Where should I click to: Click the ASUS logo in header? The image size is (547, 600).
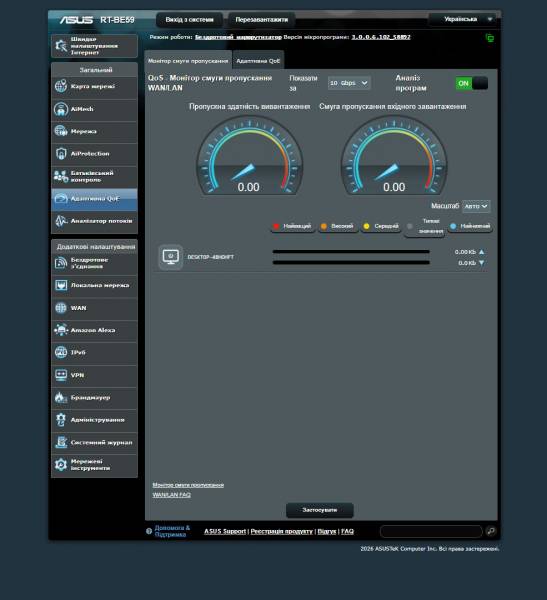(x=76, y=20)
